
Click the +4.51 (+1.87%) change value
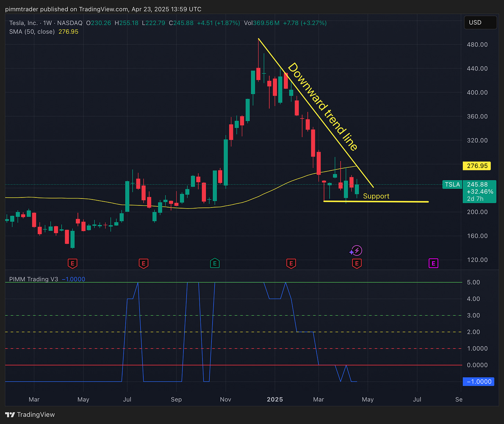[x=218, y=23]
